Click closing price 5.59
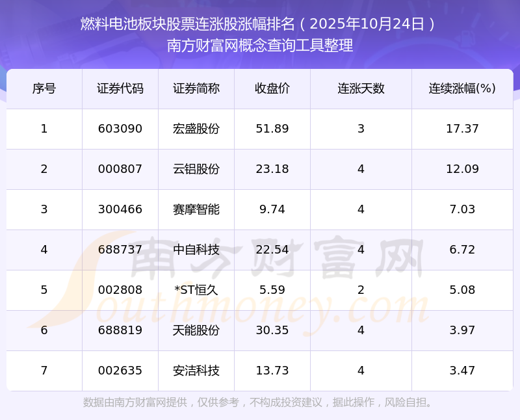Viewport: 520px width, 420px height. (x=272, y=290)
